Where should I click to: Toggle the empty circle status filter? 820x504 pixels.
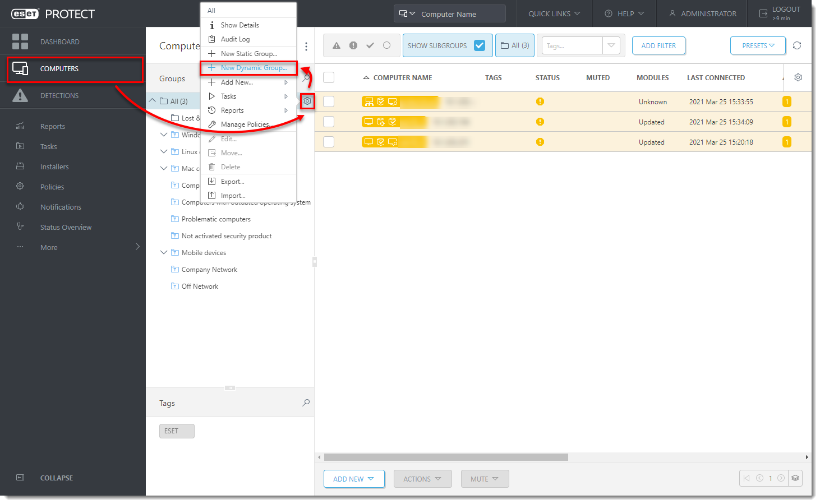point(387,45)
